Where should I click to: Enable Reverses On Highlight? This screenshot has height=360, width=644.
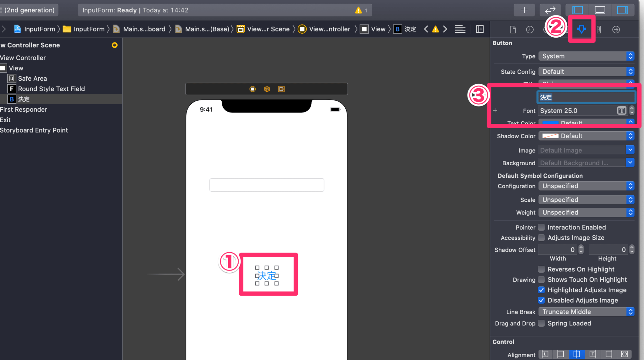(x=541, y=269)
